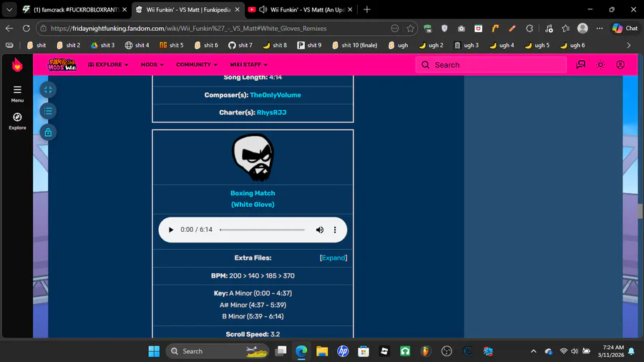Click the Matt character head icon
Screen dimensions: 644x362
coord(253,157)
